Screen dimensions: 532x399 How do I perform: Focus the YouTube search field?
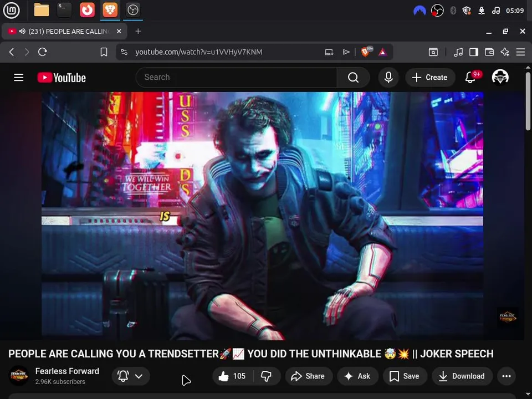(x=236, y=78)
